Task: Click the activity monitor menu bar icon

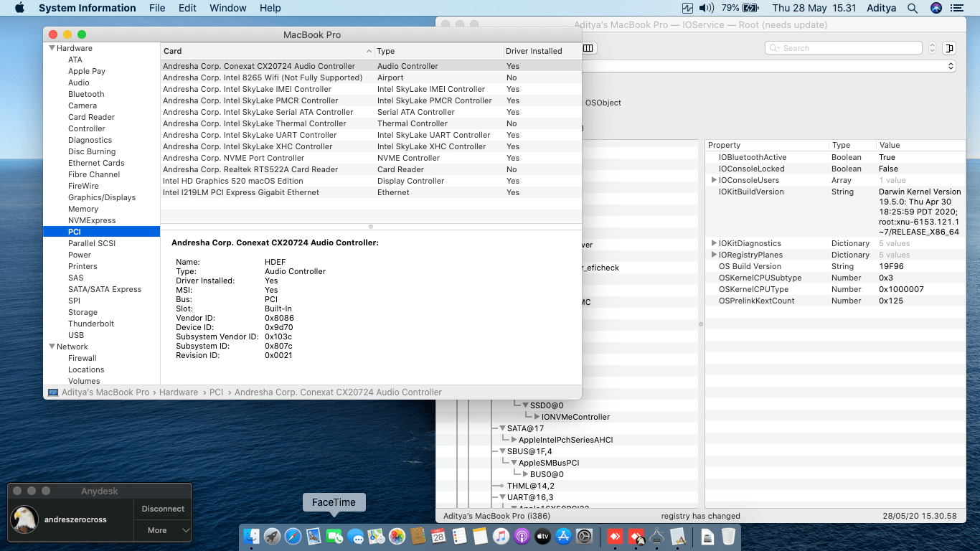Action: (687, 8)
